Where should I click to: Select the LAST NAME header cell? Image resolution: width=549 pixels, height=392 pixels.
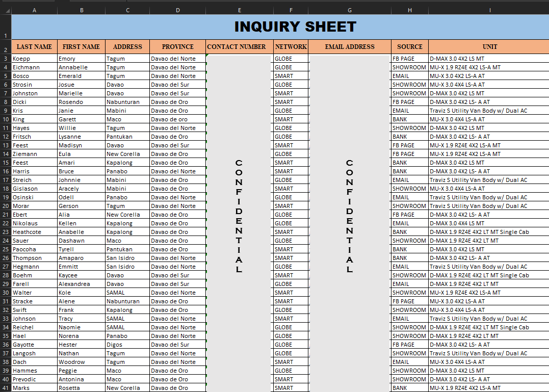click(34, 47)
